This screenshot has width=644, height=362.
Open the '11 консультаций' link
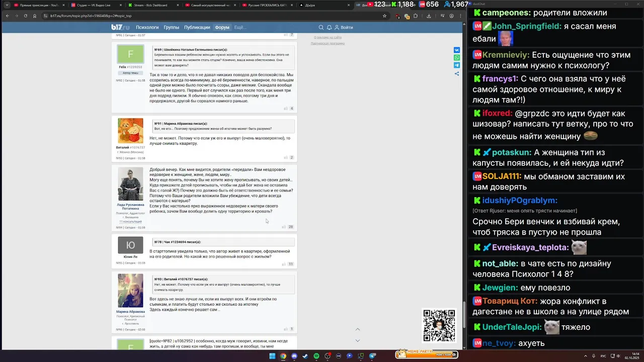coord(130,221)
